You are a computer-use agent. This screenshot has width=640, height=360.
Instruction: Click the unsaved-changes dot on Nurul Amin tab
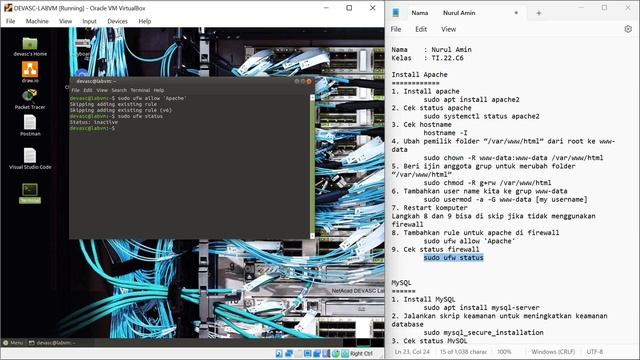[516, 13]
